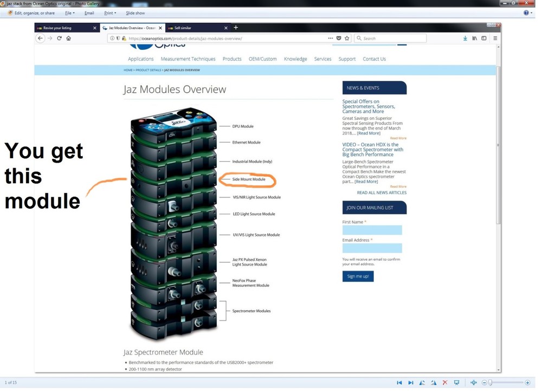
Task: Rotate photo counterclockwise
Action: click(422, 383)
